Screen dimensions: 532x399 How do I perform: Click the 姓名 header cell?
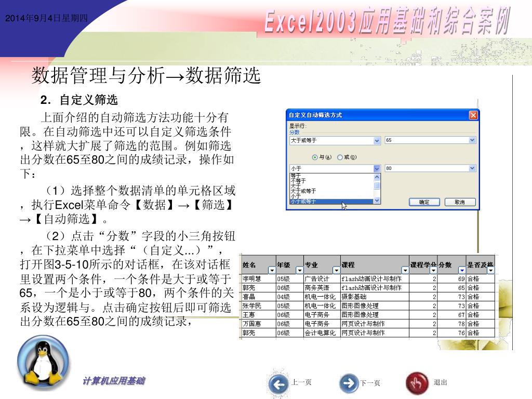259,265
